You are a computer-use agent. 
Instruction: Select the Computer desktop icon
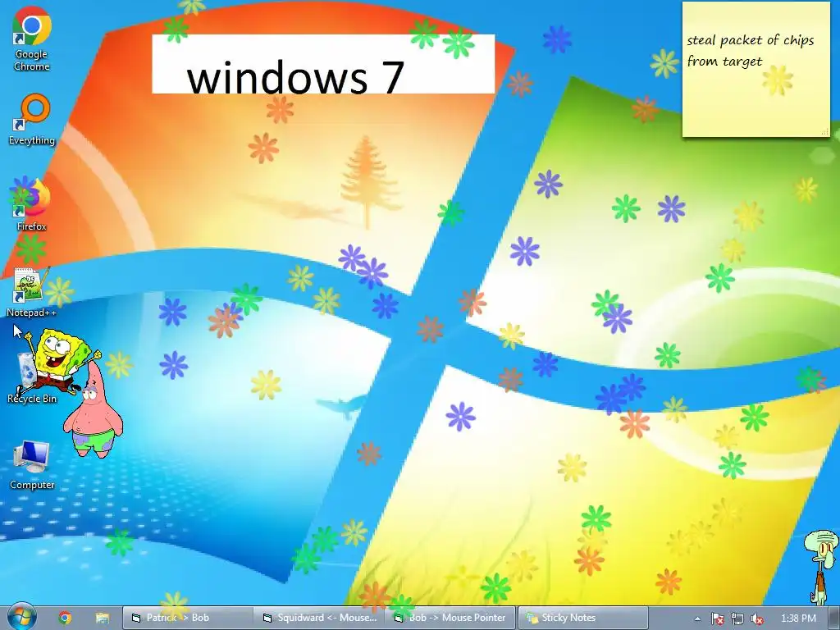(32, 465)
